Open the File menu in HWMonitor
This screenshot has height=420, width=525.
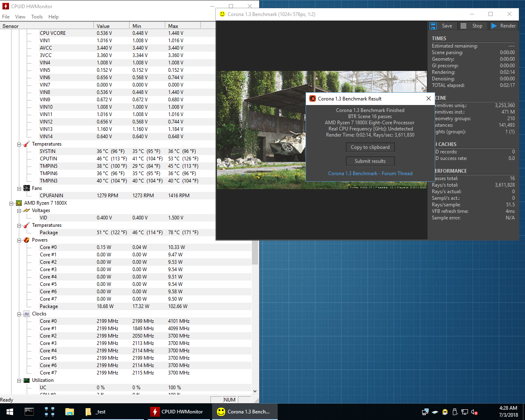pyautogui.click(x=6, y=17)
